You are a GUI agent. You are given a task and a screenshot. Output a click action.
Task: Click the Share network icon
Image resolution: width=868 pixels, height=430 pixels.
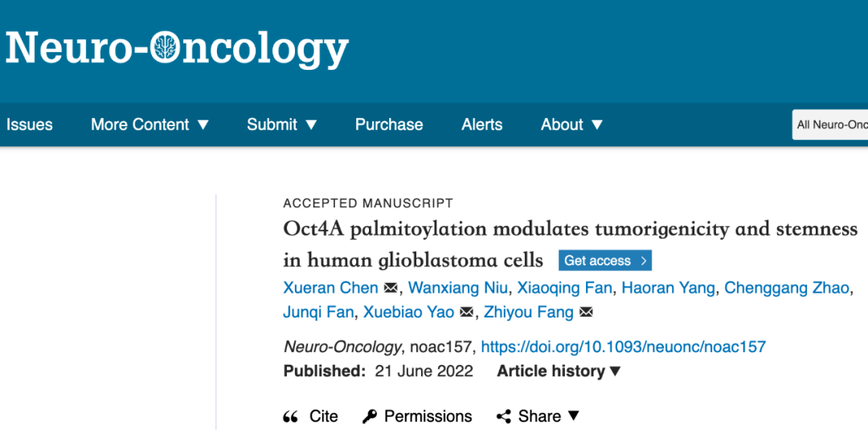point(504,416)
